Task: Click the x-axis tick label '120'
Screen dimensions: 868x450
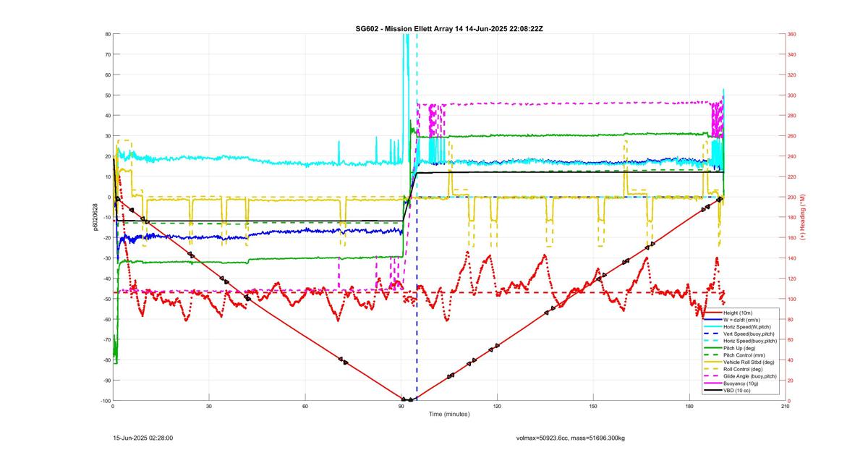Action: coord(497,407)
